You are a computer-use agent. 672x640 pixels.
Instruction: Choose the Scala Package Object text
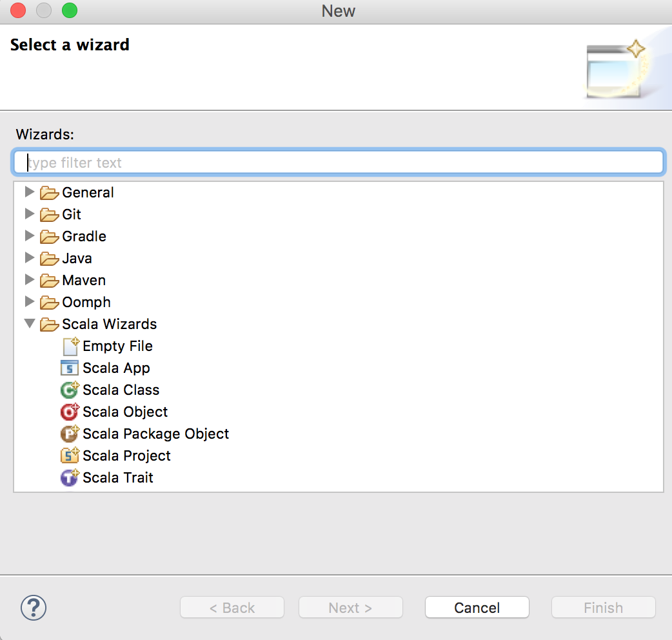pyautogui.click(x=156, y=434)
